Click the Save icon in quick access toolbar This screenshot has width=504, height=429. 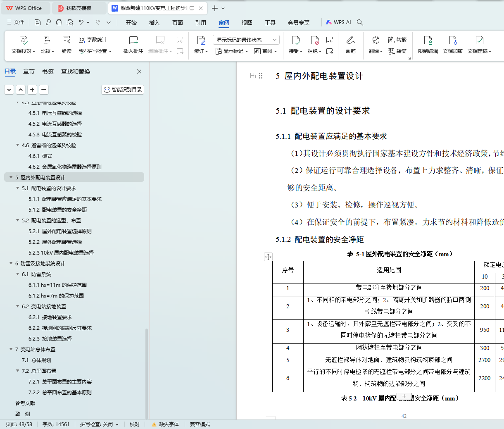[x=38, y=22]
